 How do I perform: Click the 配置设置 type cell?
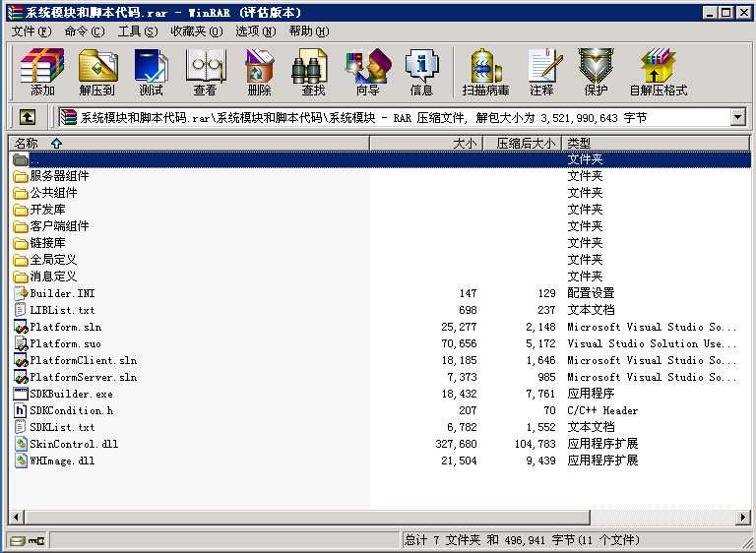click(591, 293)
